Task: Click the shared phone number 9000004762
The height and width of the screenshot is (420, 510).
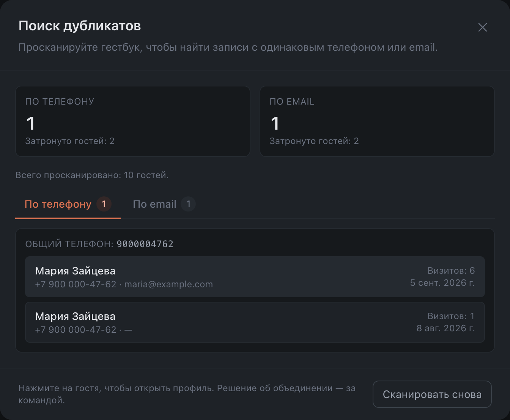Action: 145,244
